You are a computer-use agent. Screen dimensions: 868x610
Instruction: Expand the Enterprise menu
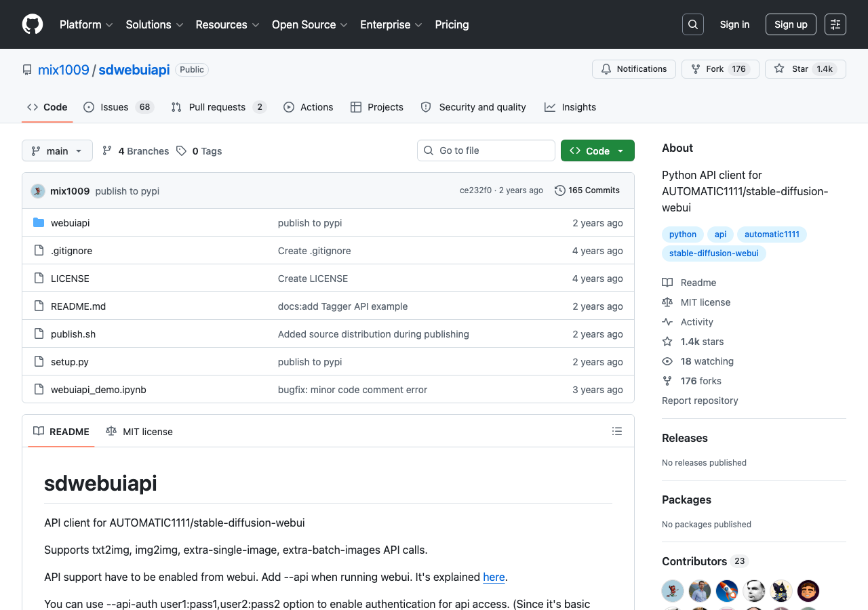pyautogui.click(x=391, y=24)
